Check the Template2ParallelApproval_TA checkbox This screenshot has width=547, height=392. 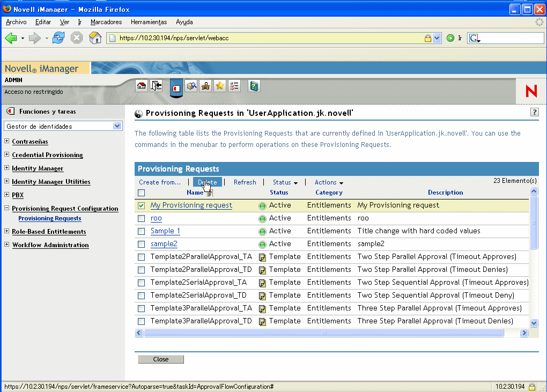pos(141,257)
